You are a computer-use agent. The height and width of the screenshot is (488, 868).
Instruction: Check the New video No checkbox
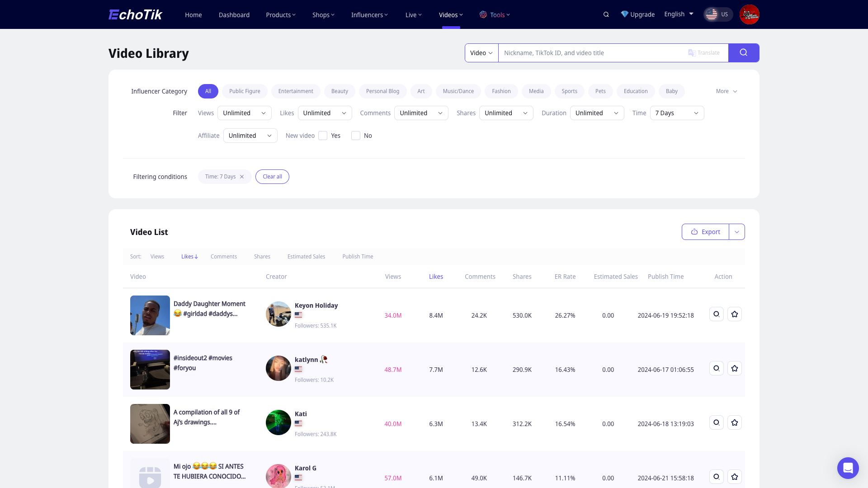pos(356,136)
